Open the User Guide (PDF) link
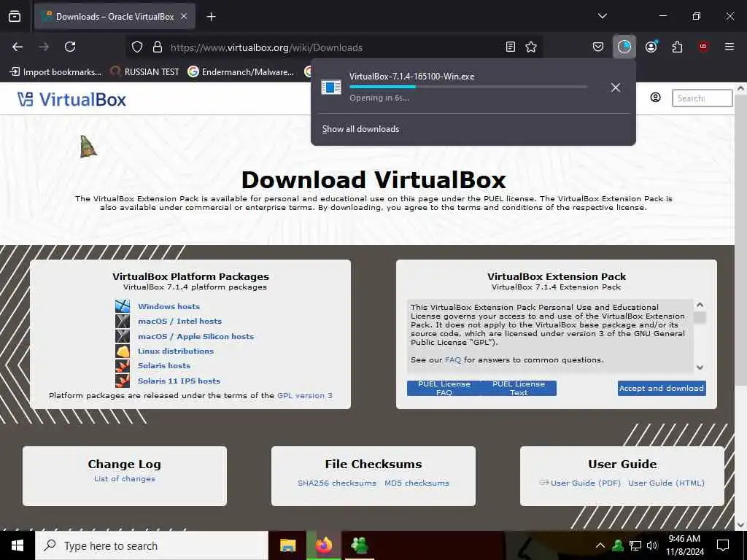This screenshot has height=560, width=747. coord(586,483)
